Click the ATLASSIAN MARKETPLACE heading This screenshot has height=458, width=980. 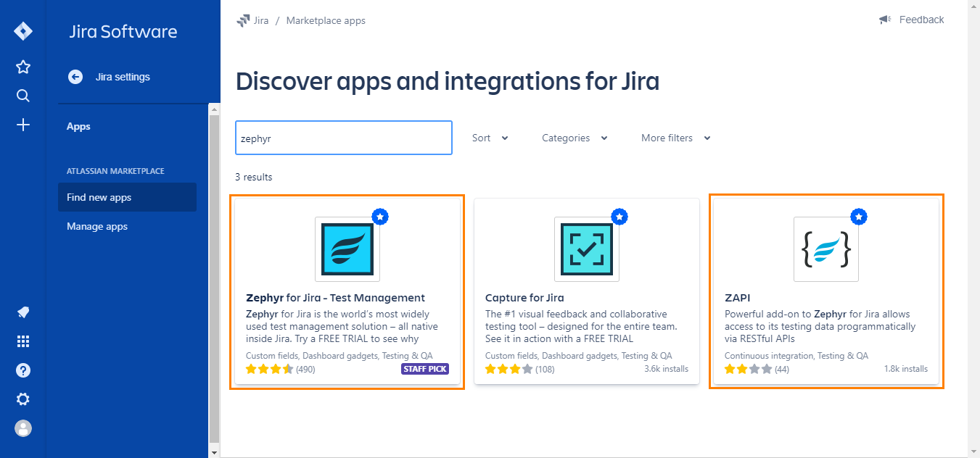pos(115,171)
